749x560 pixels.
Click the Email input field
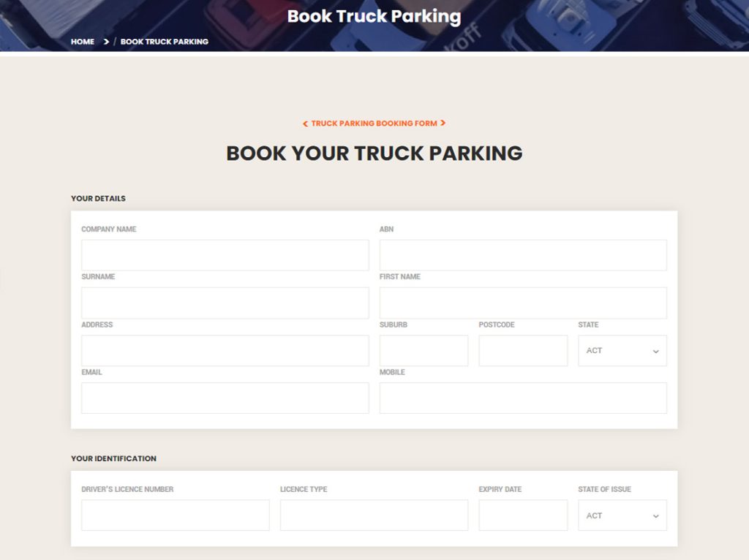(225, 398)
